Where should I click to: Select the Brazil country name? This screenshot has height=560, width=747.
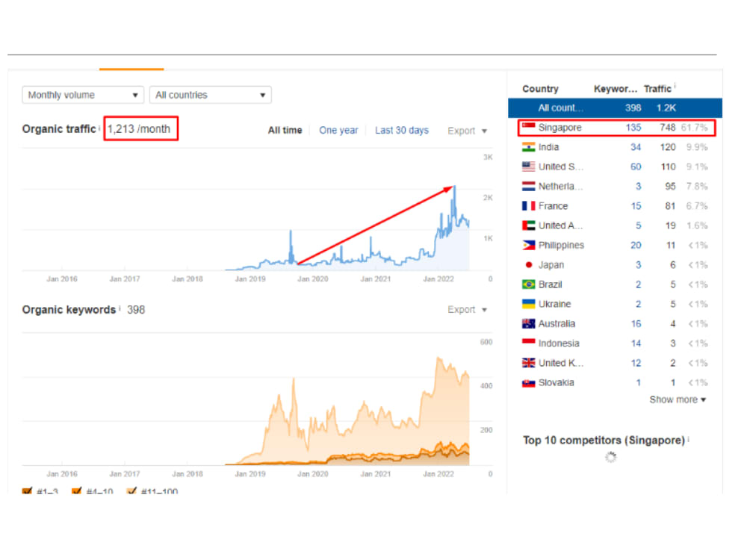551,284
